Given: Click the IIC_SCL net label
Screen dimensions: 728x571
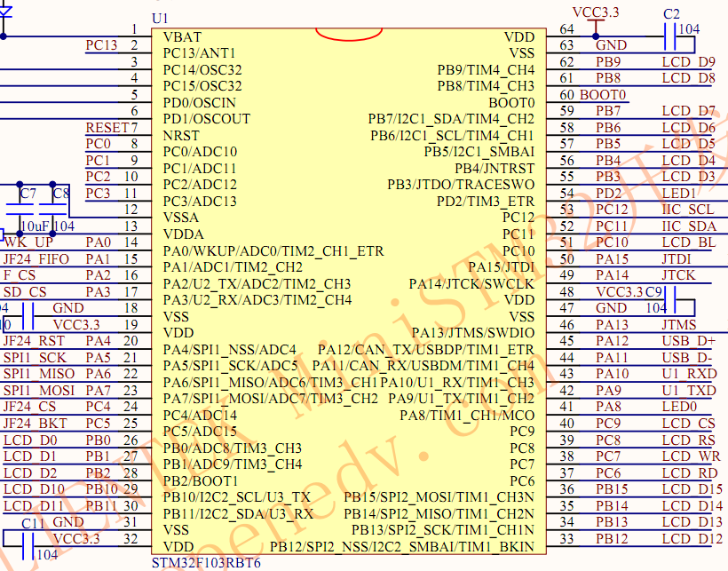Looking at the screenshot, I should click(688, 210).
